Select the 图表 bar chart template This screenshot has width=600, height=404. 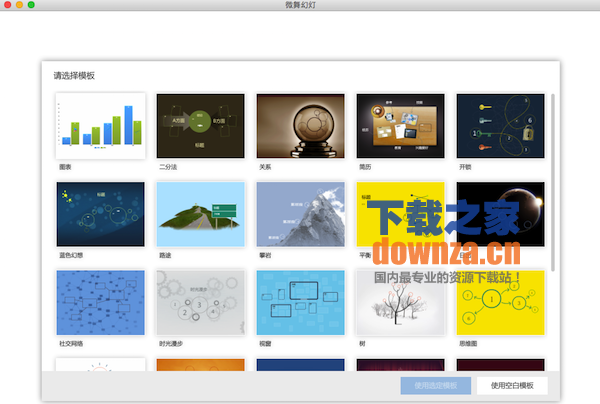coord(101,125)
